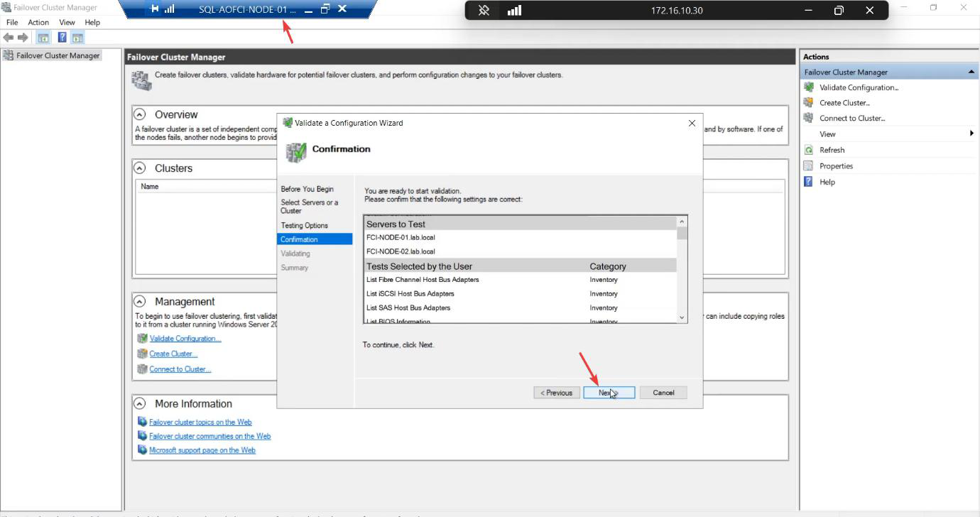Click confirmation list scrollbar thumb
The height and width of the screenshot is (517, 980).
(x=682, y=233)
